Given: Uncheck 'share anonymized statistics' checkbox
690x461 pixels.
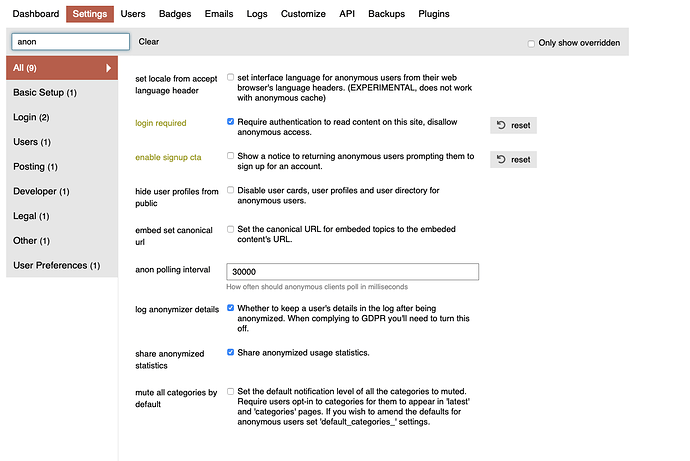Looking at the screenshot, I should point(230,352).
